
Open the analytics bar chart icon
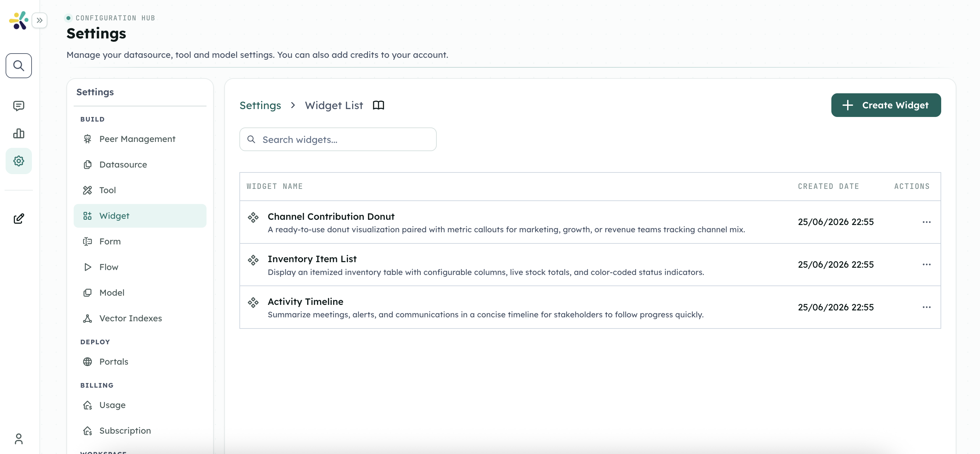(19, 133)
